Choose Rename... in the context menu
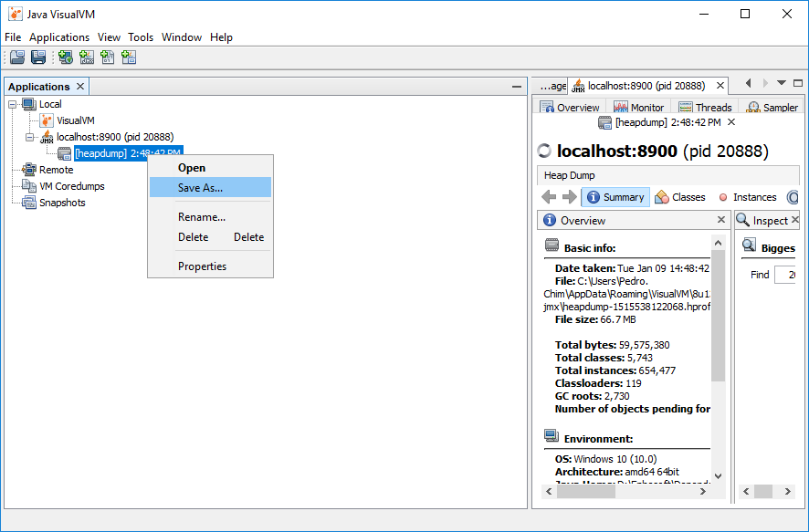Viewport: 809px width, 532px height. pos(211,217)
